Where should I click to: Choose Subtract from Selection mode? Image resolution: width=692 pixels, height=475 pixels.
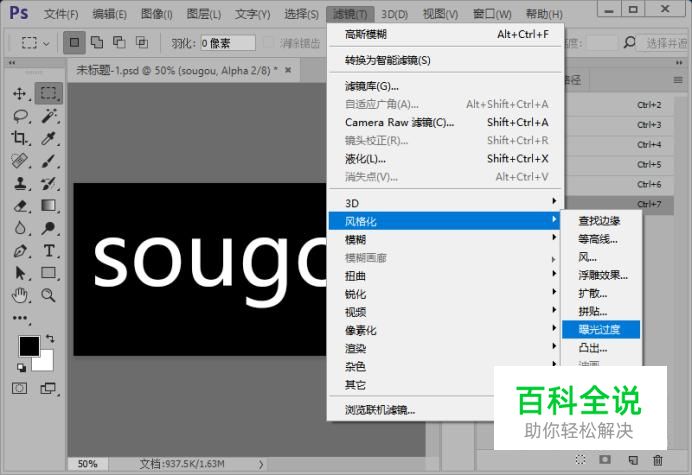point(119,42)
